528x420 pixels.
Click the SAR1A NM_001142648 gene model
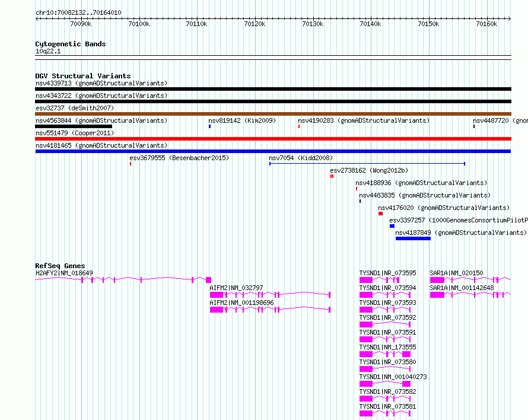tap(470, 295)
